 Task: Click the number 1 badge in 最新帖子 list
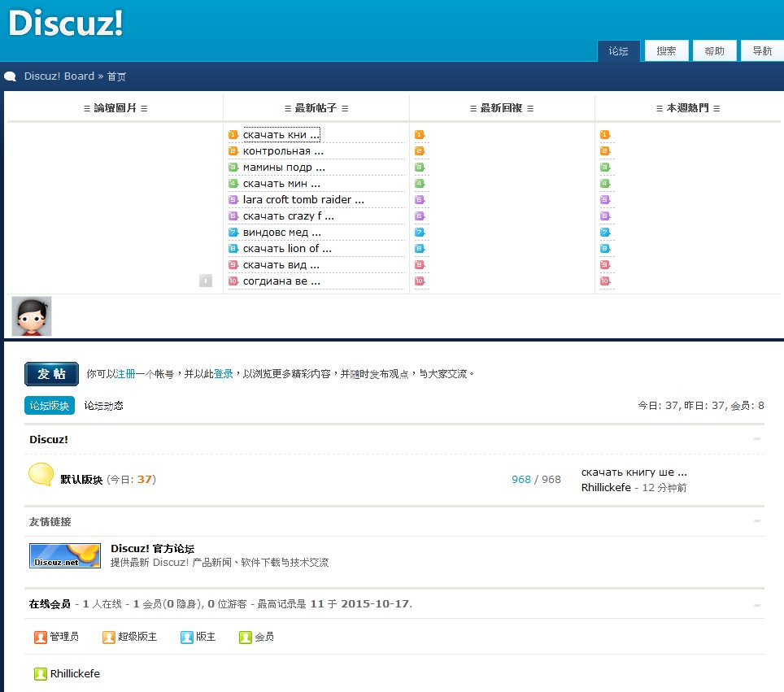click(x=233, y=135)
